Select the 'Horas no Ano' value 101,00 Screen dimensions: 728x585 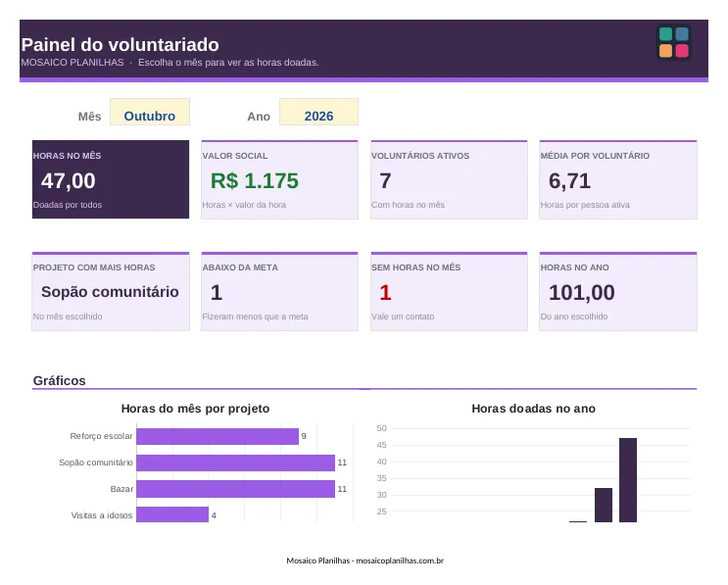click(x=582, y=293)
